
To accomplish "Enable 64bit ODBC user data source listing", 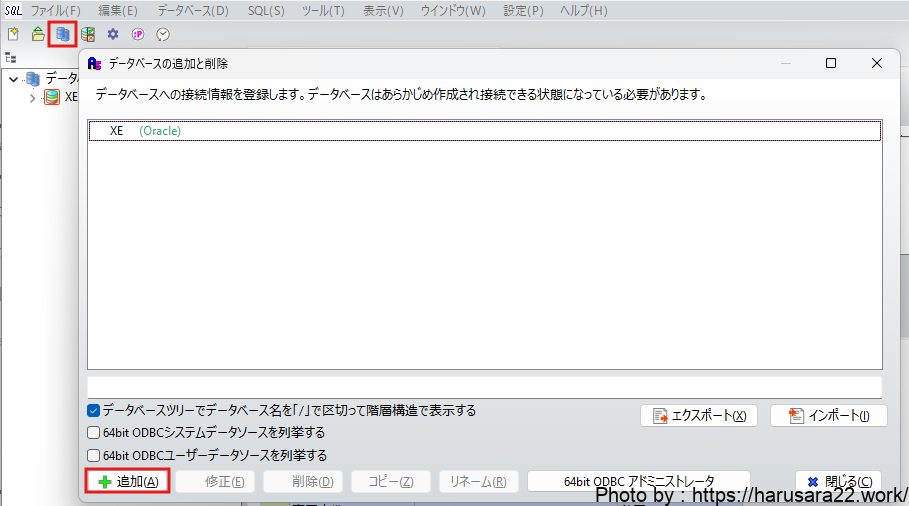I will tap(94, 455).
